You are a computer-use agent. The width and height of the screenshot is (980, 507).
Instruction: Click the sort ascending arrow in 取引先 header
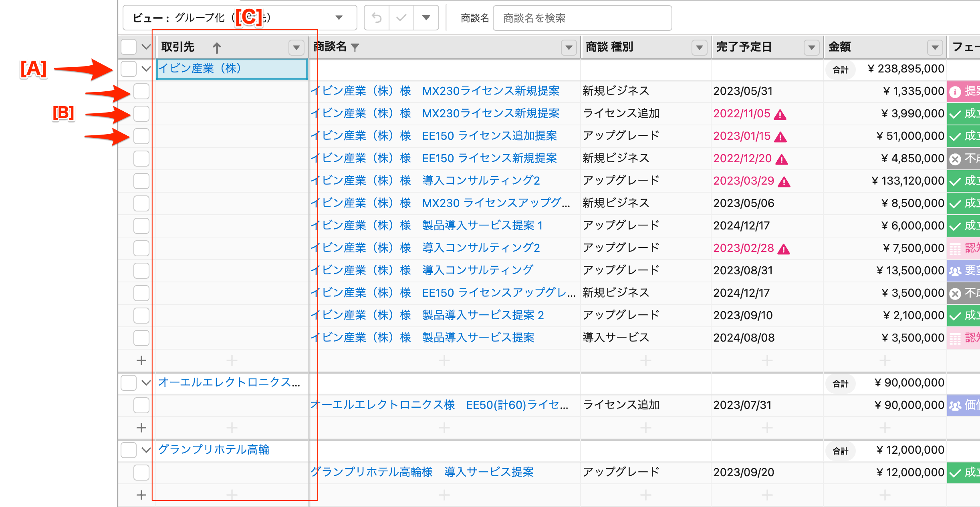[217, 48]
